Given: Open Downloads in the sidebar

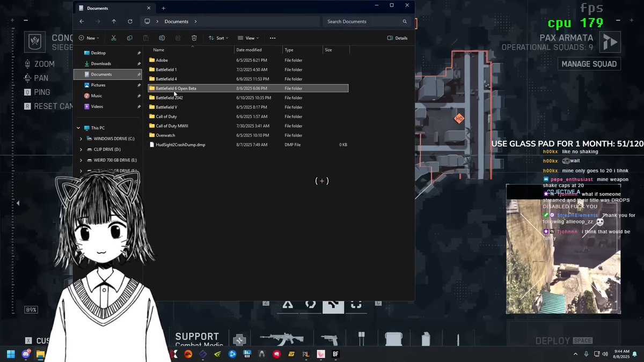Looking at the screenshot, I should pyautogui.click(x=101, y=63).
